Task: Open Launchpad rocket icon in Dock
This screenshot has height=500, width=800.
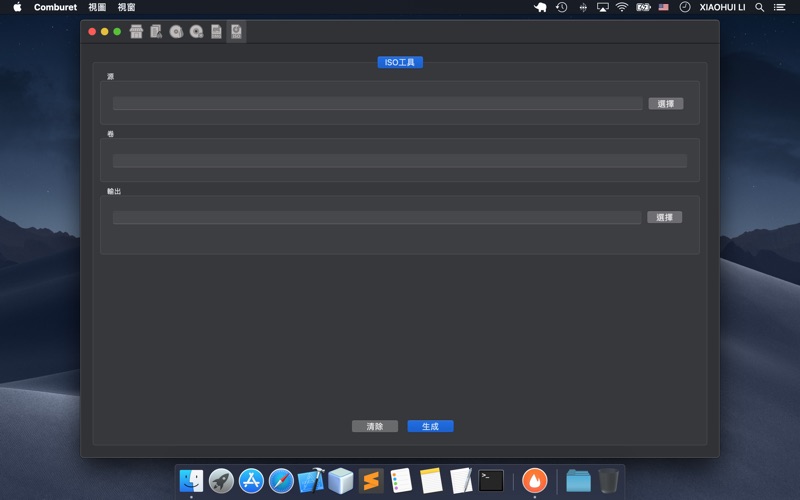Action: point(221,481)
